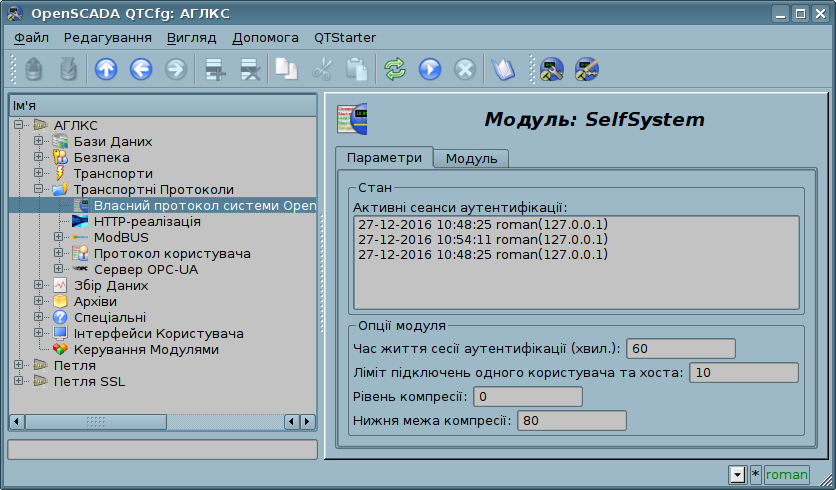Click the asterisk modification indicator
836x490 pixels.
tap(755, 475)
